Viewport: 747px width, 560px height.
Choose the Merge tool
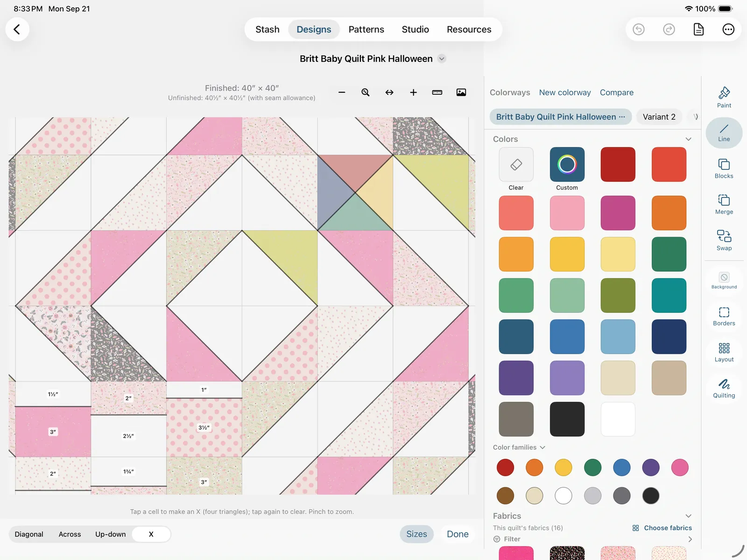724,204
